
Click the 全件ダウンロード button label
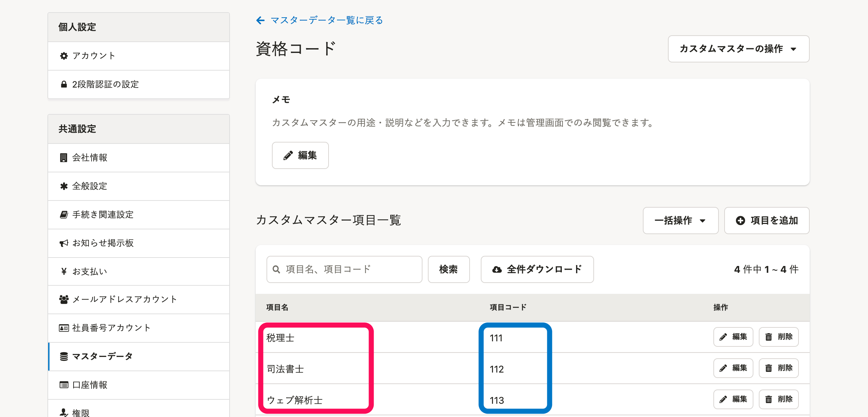coord(544,269)
